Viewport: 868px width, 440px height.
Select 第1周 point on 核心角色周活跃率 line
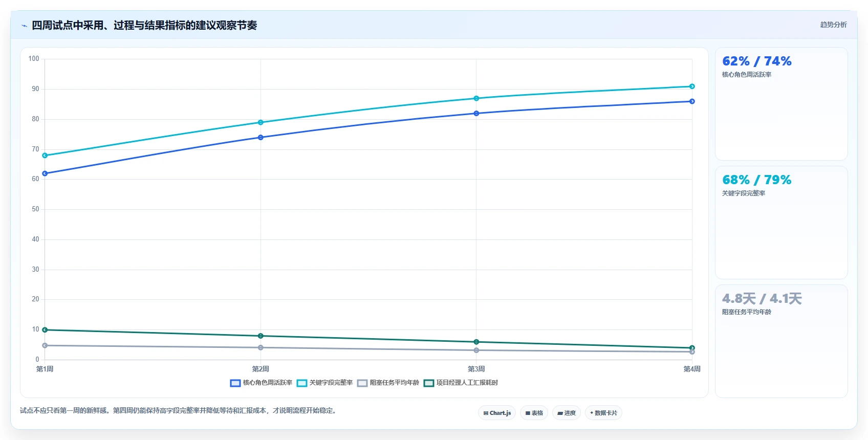pos(45,173)
